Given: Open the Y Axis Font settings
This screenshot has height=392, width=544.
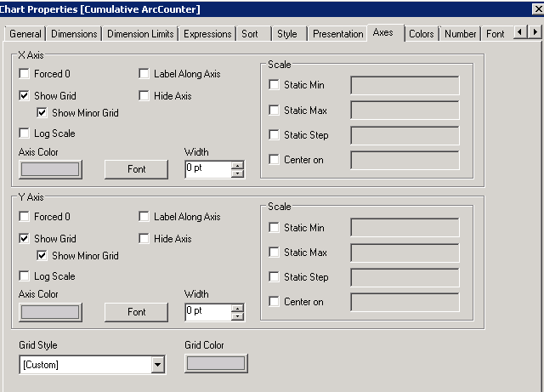Looking at the screenshot, I should (x=137, y=312).
